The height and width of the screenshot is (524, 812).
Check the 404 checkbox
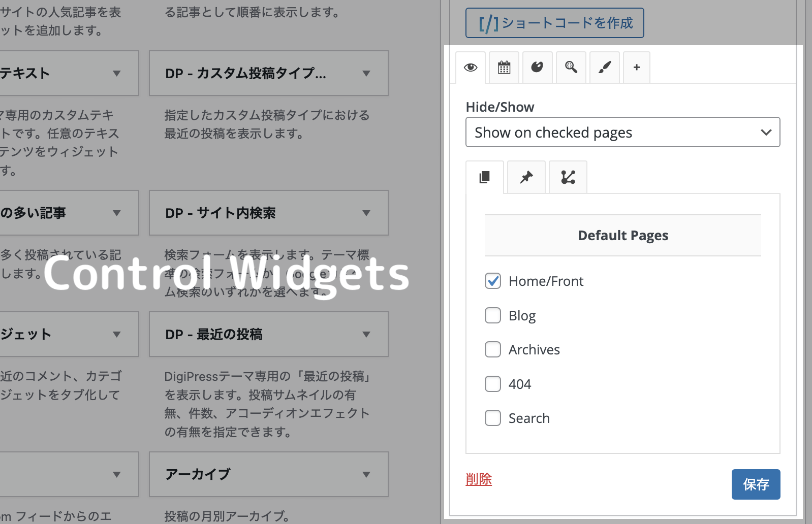click(x=493, y=384)
